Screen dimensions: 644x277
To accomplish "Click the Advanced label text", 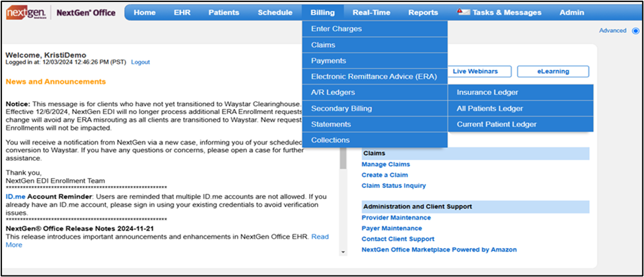I will 613,31.
